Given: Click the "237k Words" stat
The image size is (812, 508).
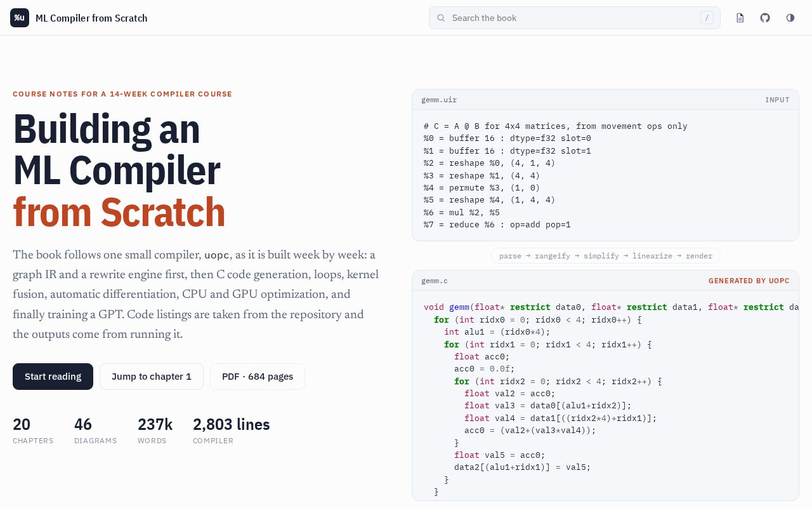Looking at the screenshot, I should pyautogui.click(x=155, y=430).
